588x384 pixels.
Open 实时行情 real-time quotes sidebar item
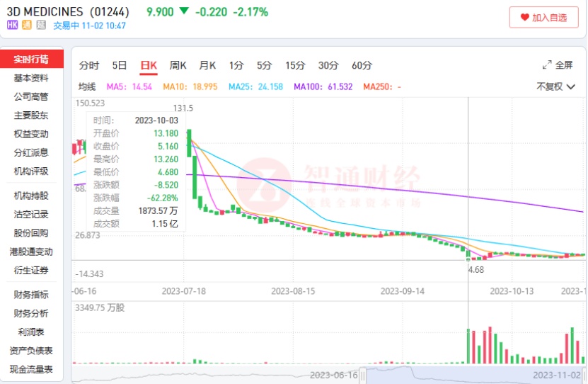(32, 59)
